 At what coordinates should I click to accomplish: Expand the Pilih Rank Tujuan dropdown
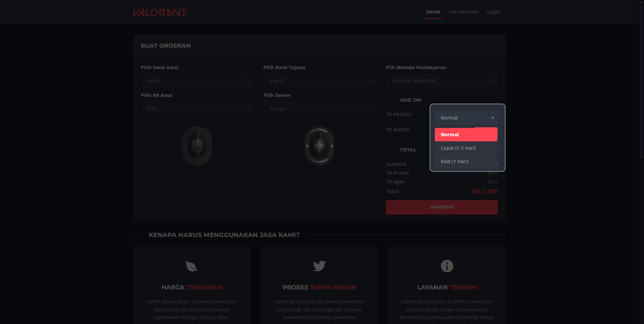pyautogui.click(x=319, y=81)
